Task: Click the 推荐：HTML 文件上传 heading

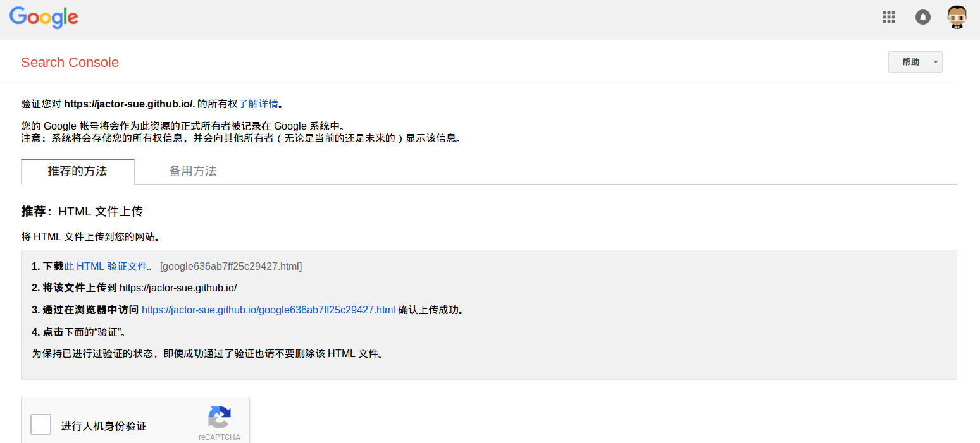Action: [x=82, y=211]
